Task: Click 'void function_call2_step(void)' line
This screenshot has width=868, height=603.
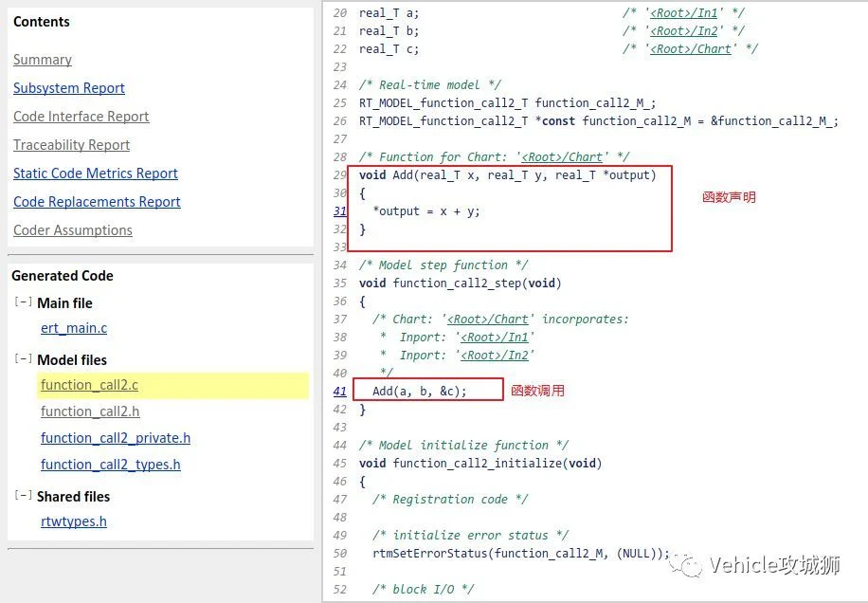Action: pos(461,283)
